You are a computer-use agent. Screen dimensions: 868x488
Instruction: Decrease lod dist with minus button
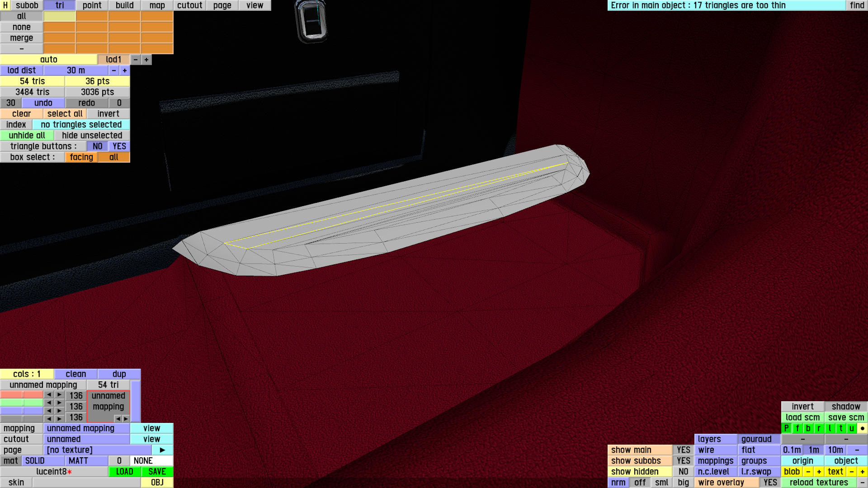(114, 70)
